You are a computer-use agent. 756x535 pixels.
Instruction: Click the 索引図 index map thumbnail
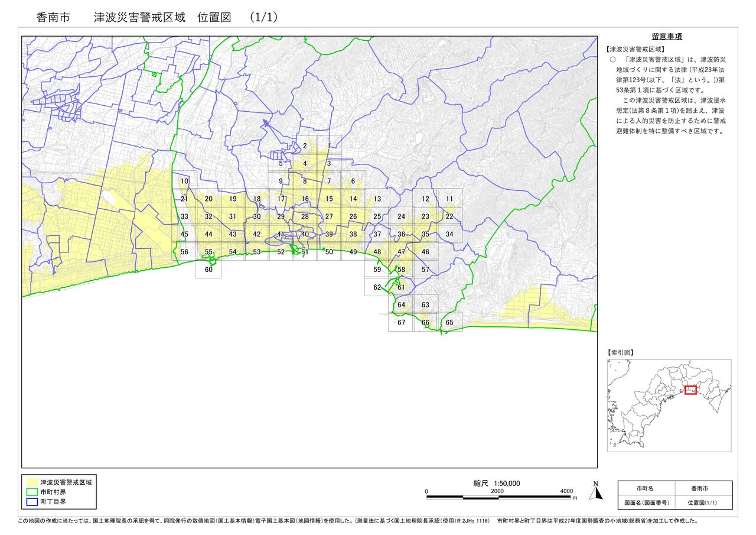point(669,406)
